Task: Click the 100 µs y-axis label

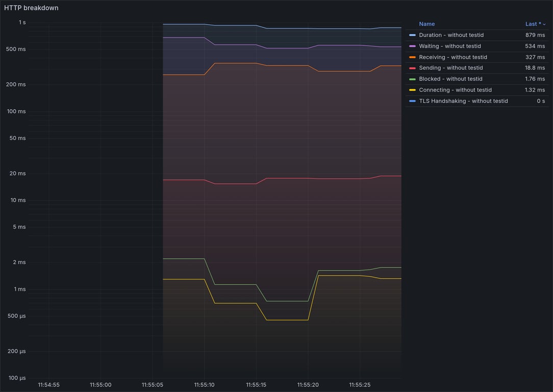Action: point(17,378)
